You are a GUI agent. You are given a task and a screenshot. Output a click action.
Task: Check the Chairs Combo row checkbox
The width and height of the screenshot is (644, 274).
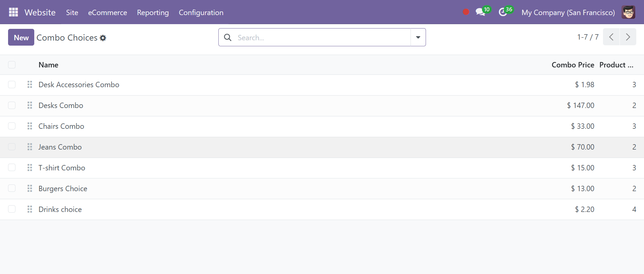12,126
